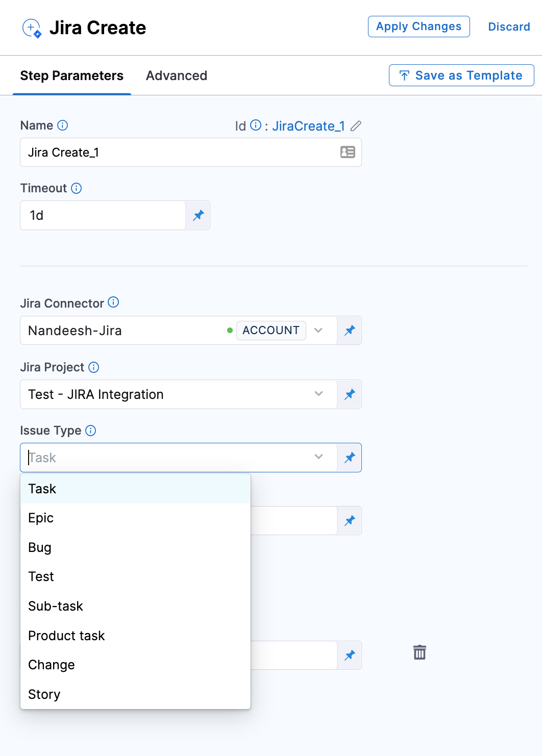Screen dimensions: 542x756
Task: Select Epic from the issue type list
Action: point(41,518)
